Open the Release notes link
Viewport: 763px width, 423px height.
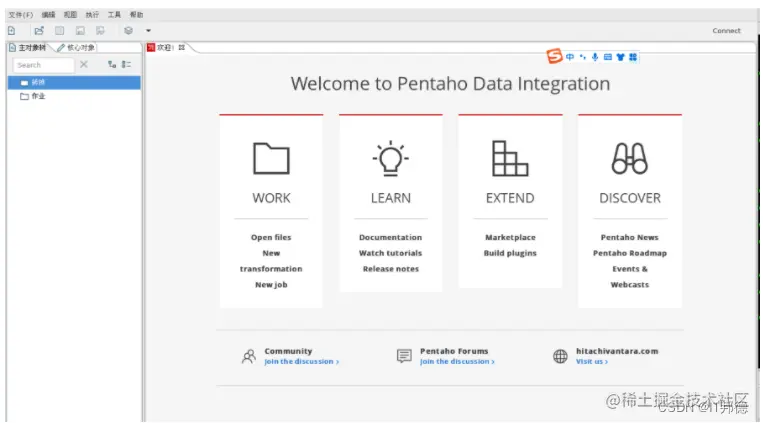[391, 269]
